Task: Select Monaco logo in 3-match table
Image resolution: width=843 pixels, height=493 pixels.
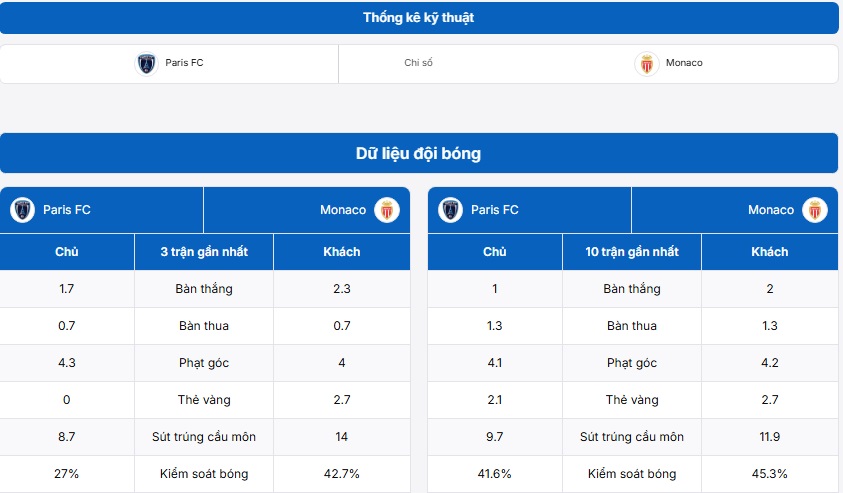Action: [x=386, y=210]
